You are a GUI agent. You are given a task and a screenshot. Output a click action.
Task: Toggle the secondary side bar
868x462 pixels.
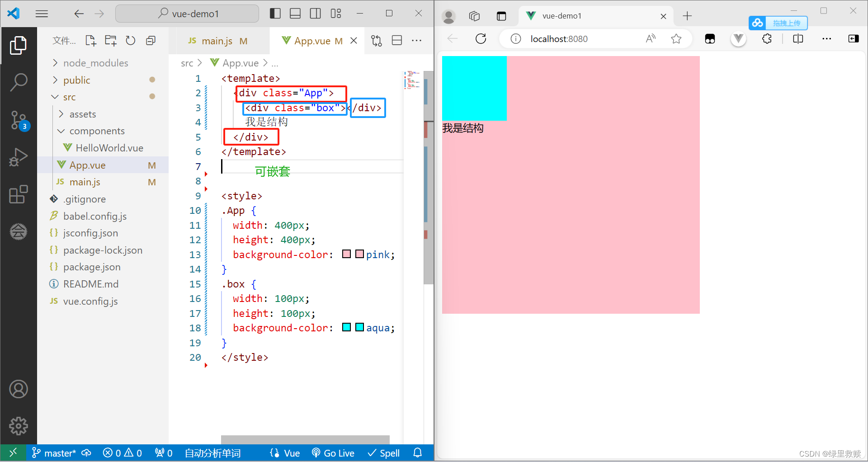click(x=316, y=13)
